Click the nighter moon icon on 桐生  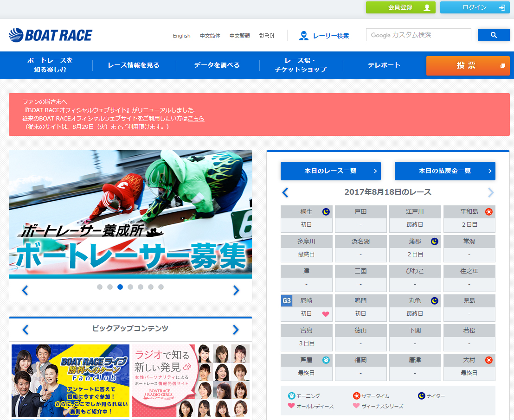tap(326, 212)
